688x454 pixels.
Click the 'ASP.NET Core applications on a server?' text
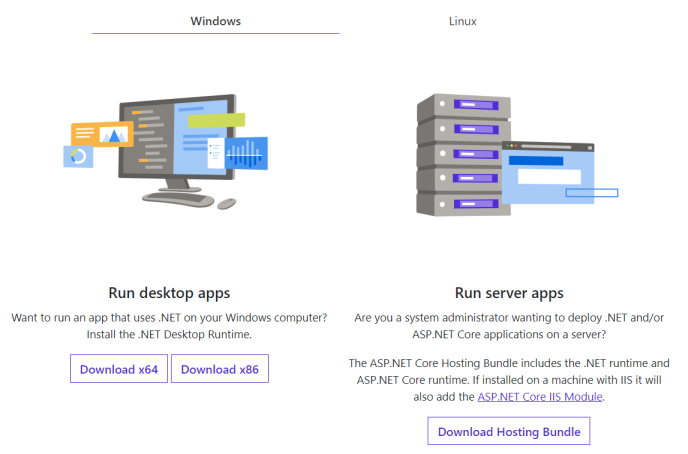tap(509, 334)
